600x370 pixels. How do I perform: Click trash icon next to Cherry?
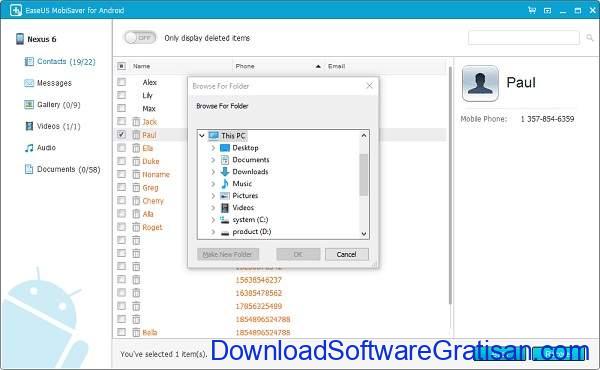136,200
